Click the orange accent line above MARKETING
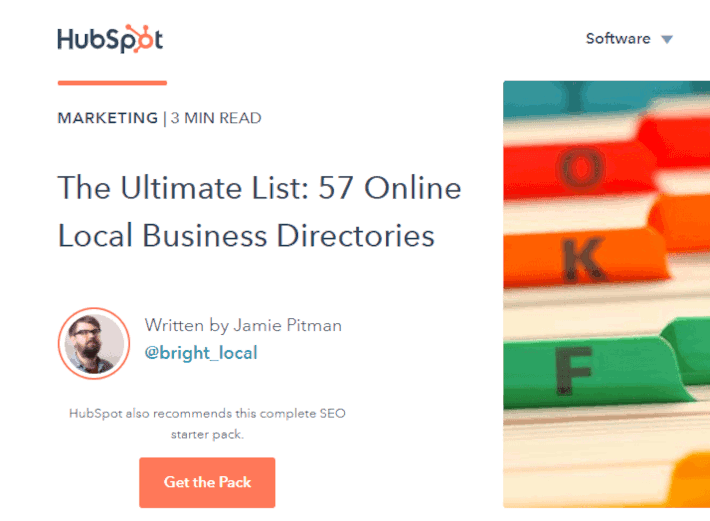This screenshot has height=521, width=710. pyautogui.click(x=112, y=83)
